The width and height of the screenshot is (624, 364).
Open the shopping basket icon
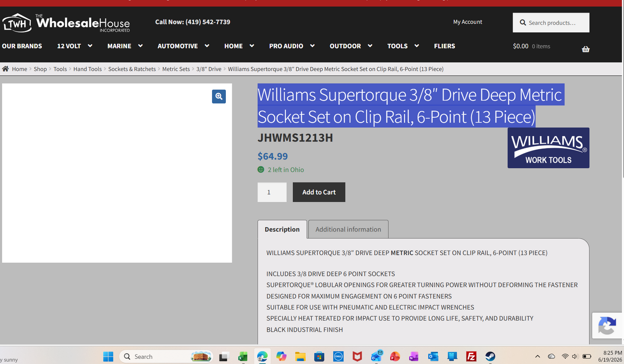point(586,49)
